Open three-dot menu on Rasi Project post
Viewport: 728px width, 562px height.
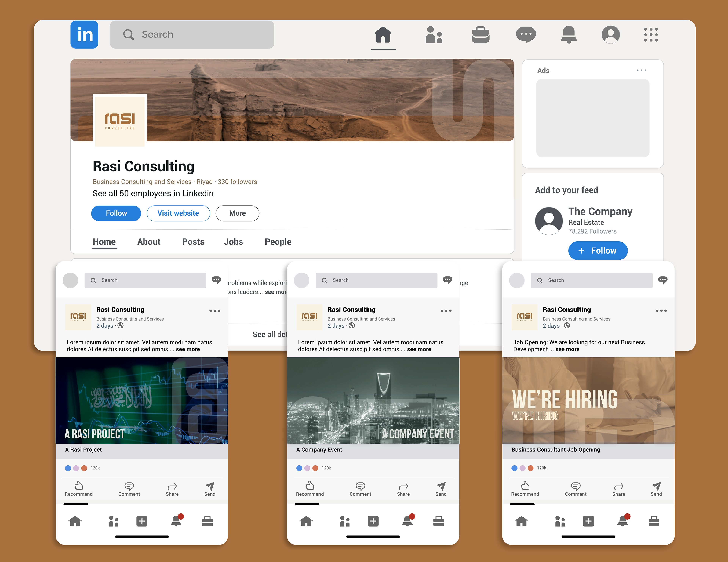point(215,311)
